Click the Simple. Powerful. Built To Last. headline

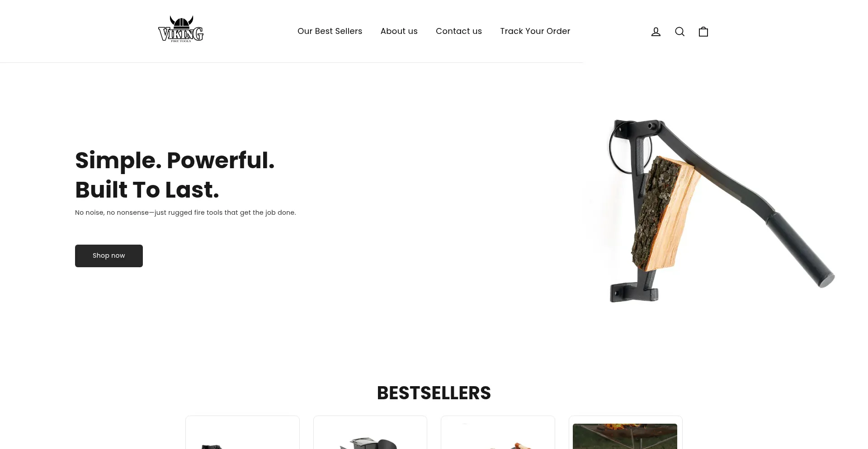tap(175, 175)
